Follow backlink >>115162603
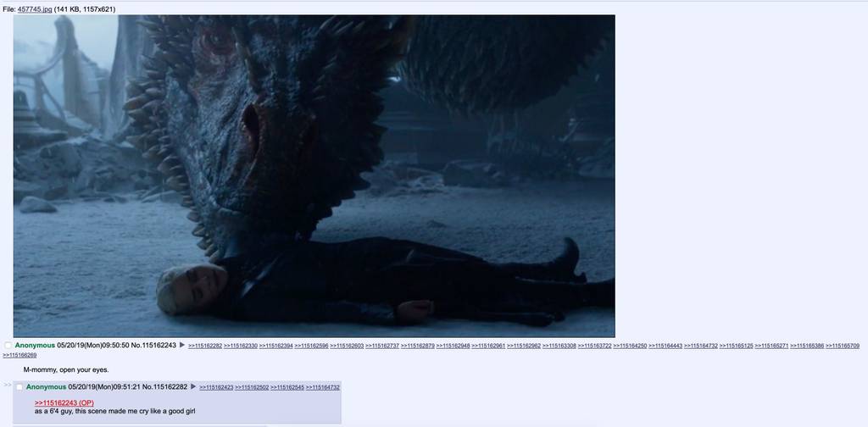Viewport: 868px width, 427px height. [347, 346]
